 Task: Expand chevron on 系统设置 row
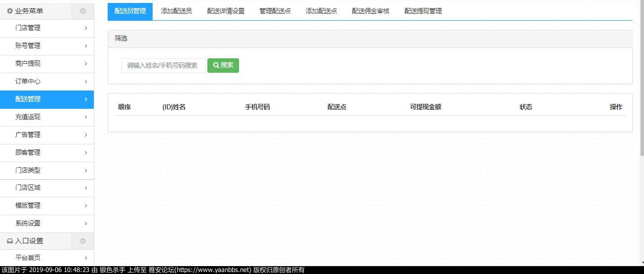click(86, 224)
